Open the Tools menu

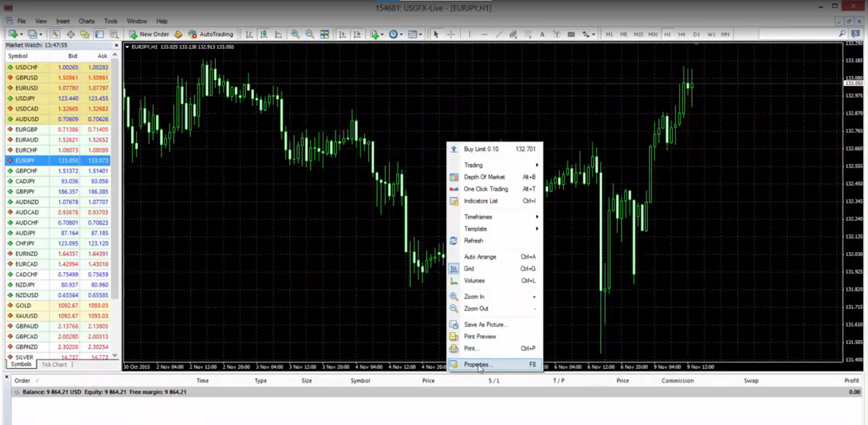click(111, 21)
